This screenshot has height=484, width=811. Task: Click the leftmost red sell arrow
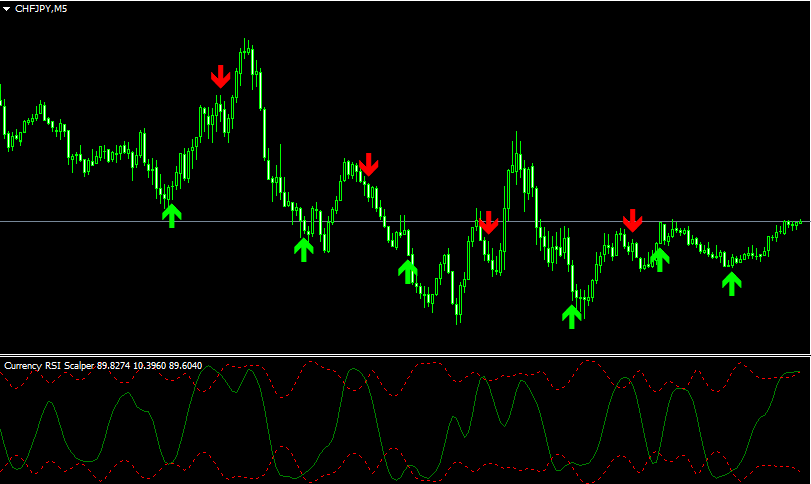[x=220, y=76]
